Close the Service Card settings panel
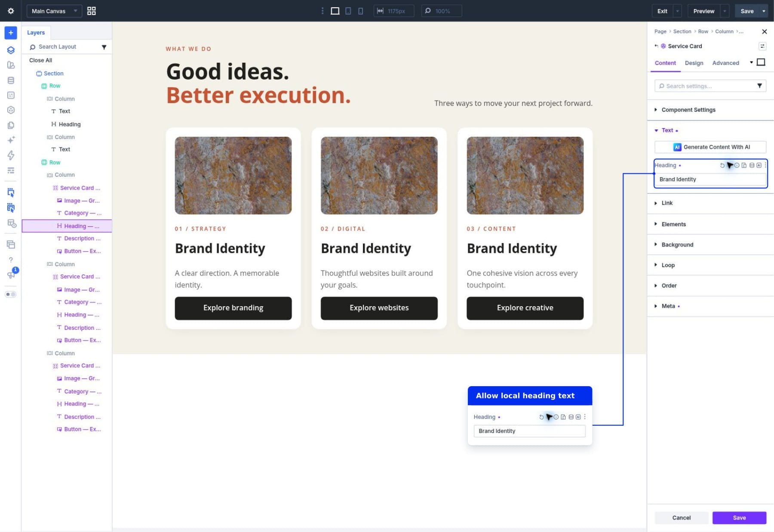The height and width of the screenshot is (532, 774). point(764,31)
